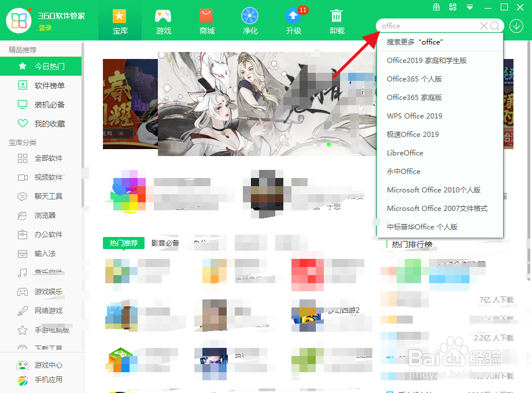The width and height of the screenshot is (532, 393).
Task: Open 聊天工具 category
Action: 40,196
